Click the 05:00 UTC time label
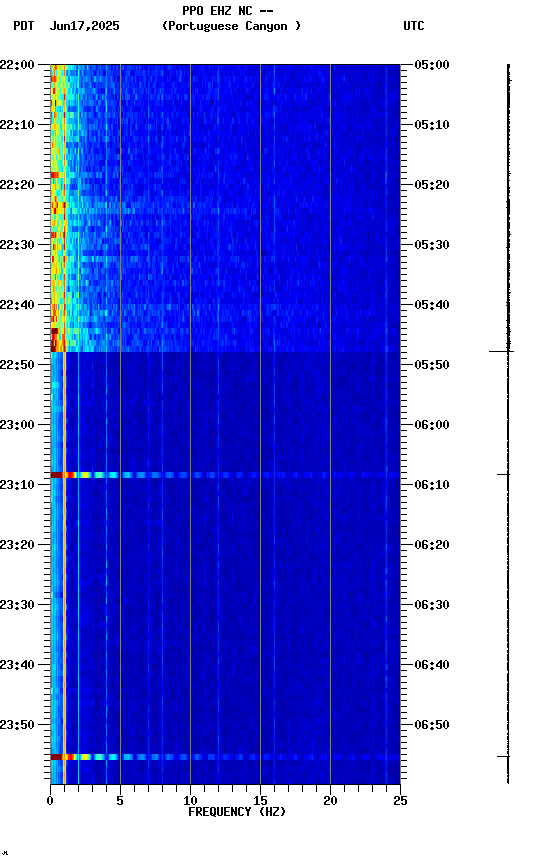This screenshot has height=864, width=552. (x=432, y=65)
